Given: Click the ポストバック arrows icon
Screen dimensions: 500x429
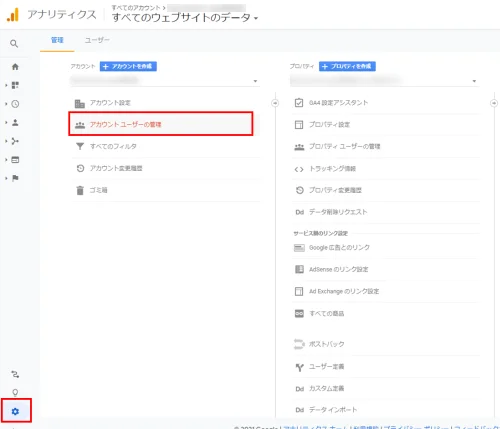Looking at the screenshot, I should (299, 344).
